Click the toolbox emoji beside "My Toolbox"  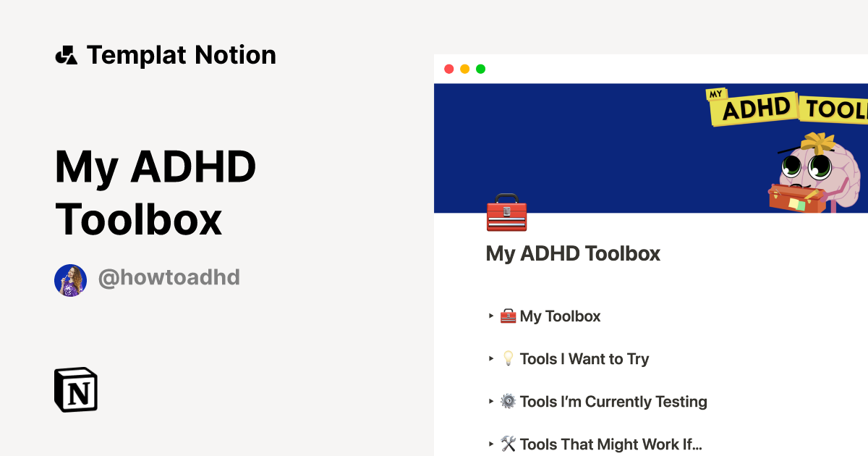coord(509,315)
